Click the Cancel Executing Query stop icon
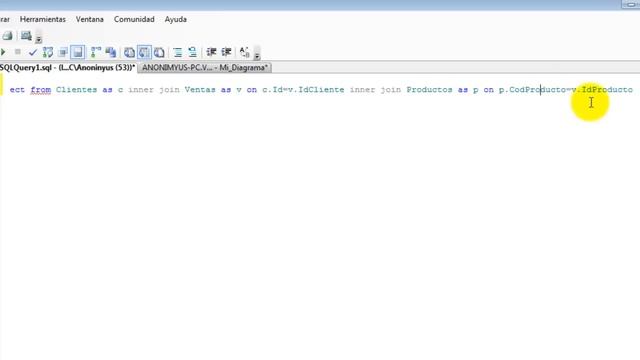640x360 pixels. (x=18, y=52)
